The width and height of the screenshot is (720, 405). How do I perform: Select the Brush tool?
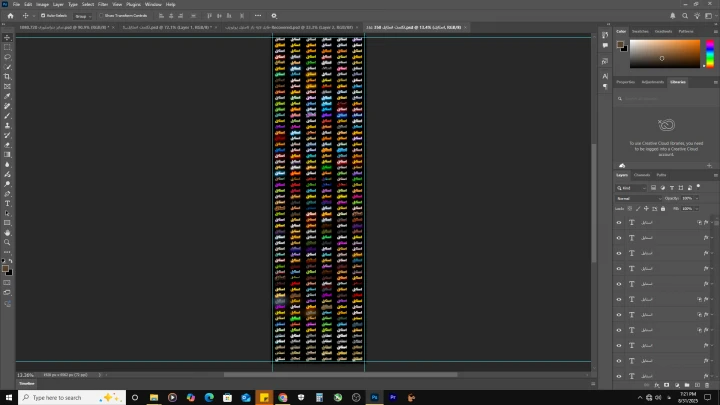7,116
